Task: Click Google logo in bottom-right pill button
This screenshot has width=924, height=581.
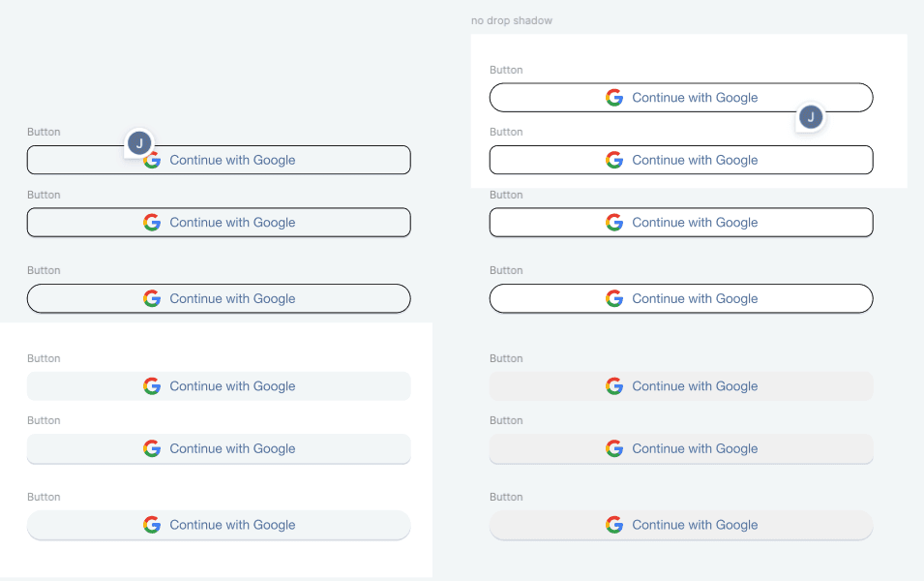Action: point(614,525)
